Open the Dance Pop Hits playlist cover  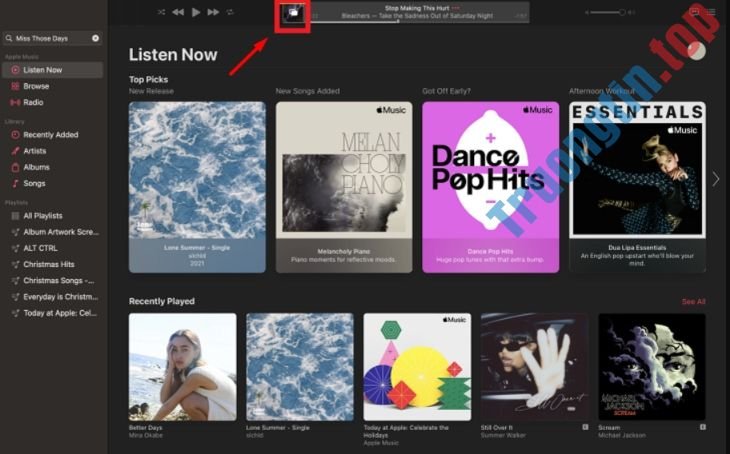[490, 170]
